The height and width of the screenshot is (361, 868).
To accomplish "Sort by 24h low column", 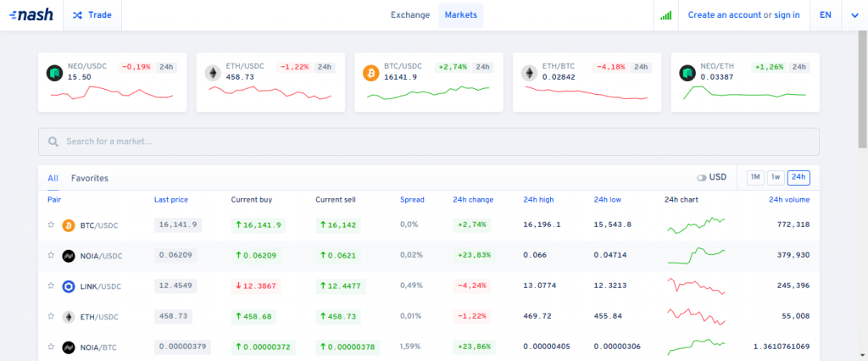I will pyautogui.click(x=607, y=200).
